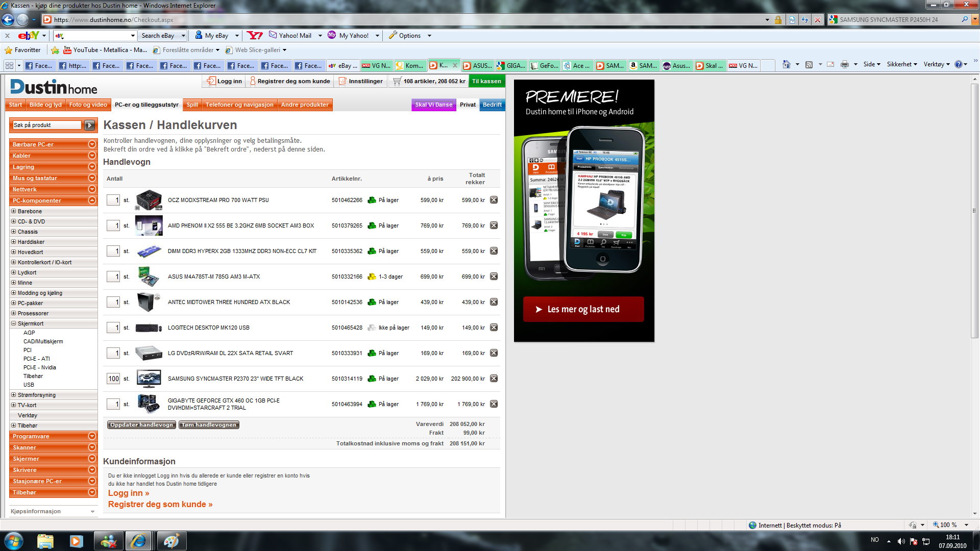The width and height of the screenshot is (980, 551).
Task: Collapse the PC-komponenter section
Action: pyautogui.click(x=92, y=201)
